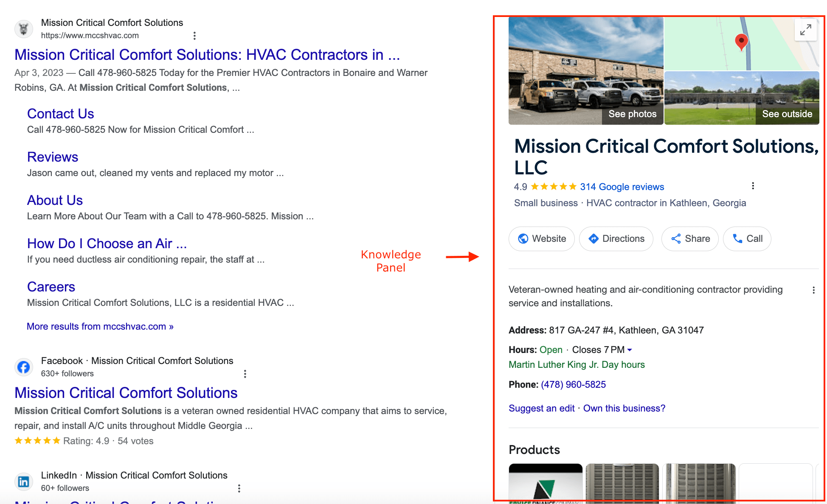Open the second product AC unit thumbnail
827x504 pixels.
622,483
